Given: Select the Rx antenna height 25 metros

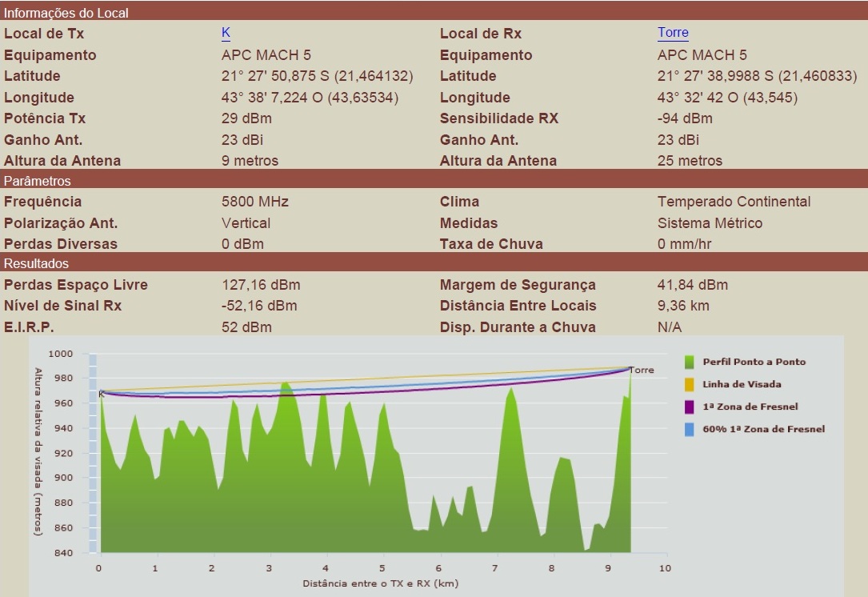Looking at the screenshot, I should [x=690, y=161].
